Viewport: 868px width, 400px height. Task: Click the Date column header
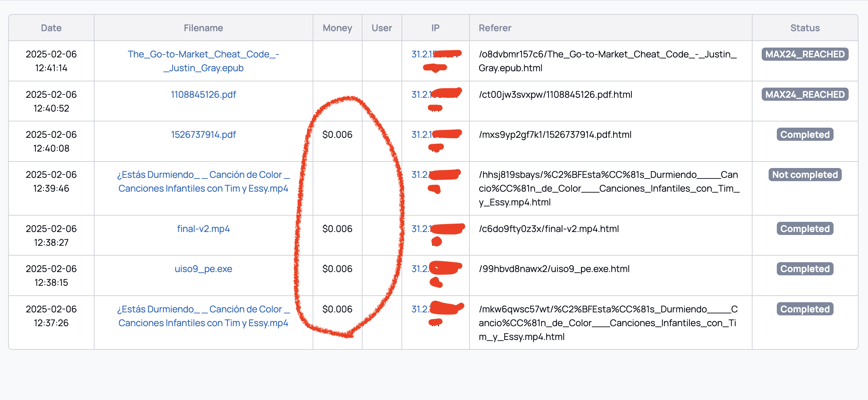tap(51, 28)
